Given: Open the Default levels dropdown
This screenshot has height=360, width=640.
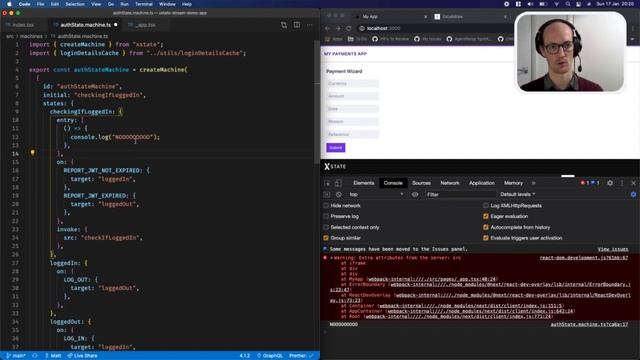Looking at the screenshot, I should [x=518, y=195].
